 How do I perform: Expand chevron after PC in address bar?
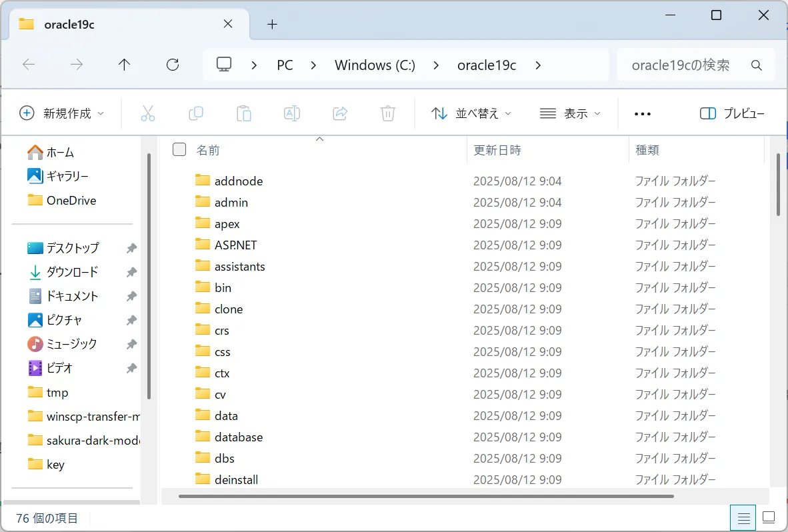pos(313,65)
